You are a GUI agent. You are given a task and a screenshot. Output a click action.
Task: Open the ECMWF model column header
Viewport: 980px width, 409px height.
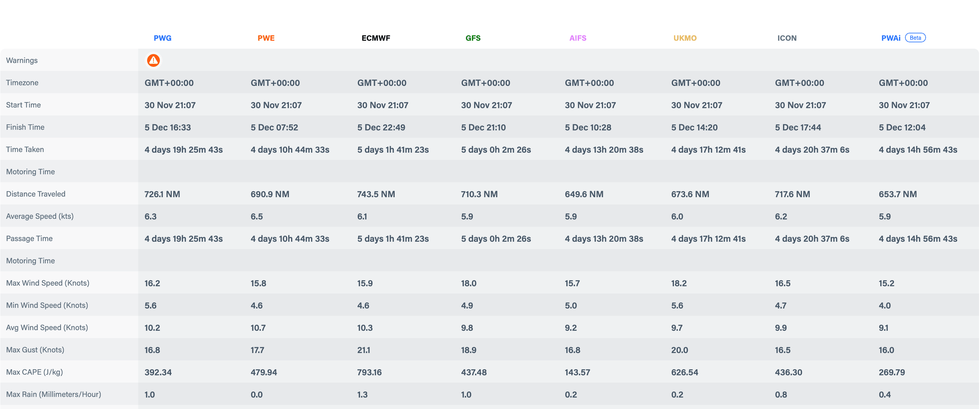click(x=376, y=38)
